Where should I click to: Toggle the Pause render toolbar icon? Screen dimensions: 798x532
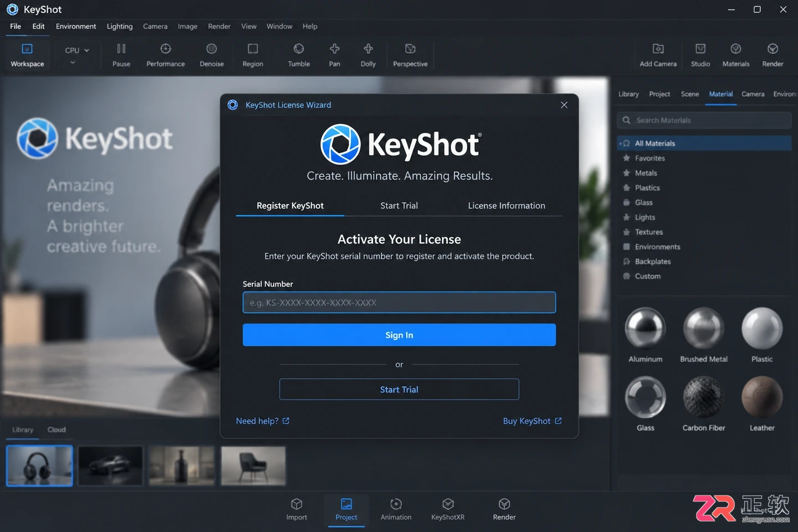click(121, 49)
